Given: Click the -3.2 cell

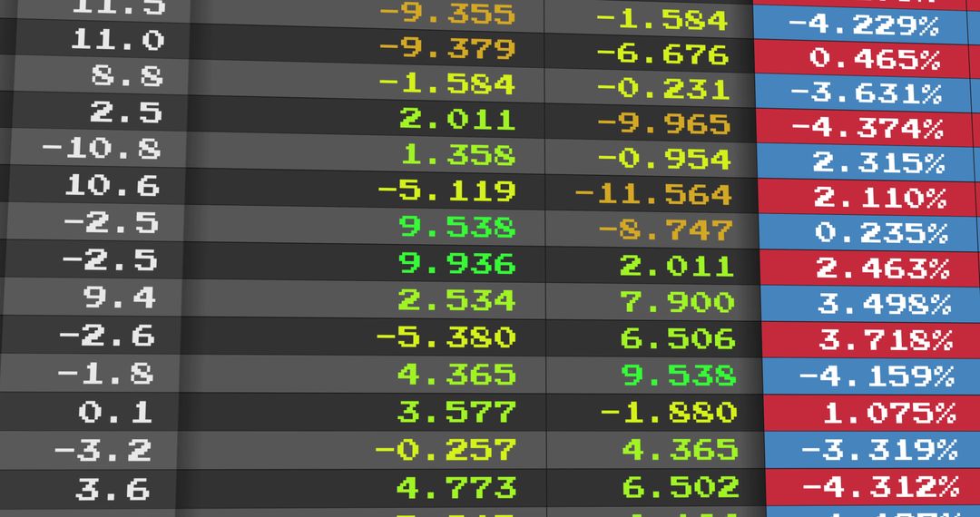Looking at the screenshot, I should coord(103,450).
